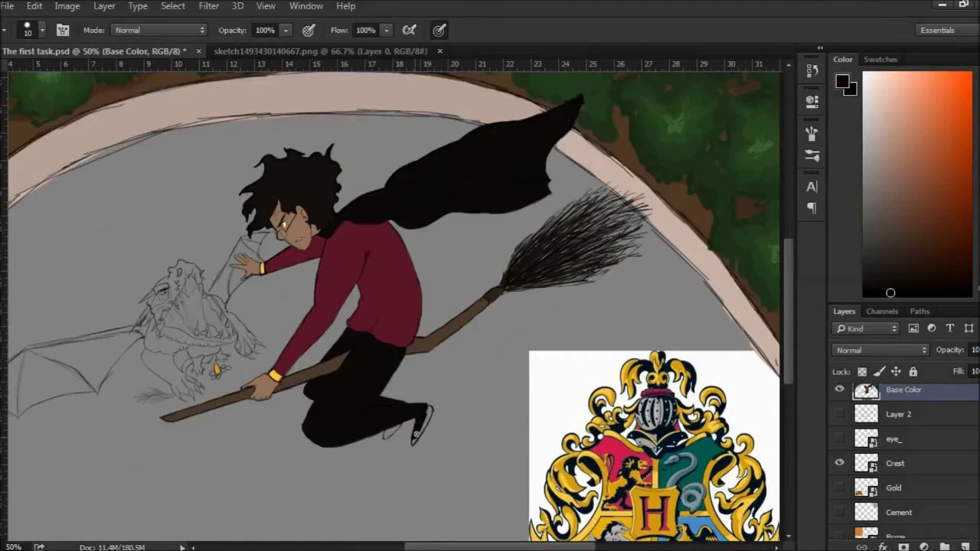Enable pressure for opacity icon

click(x=309, y=31)
